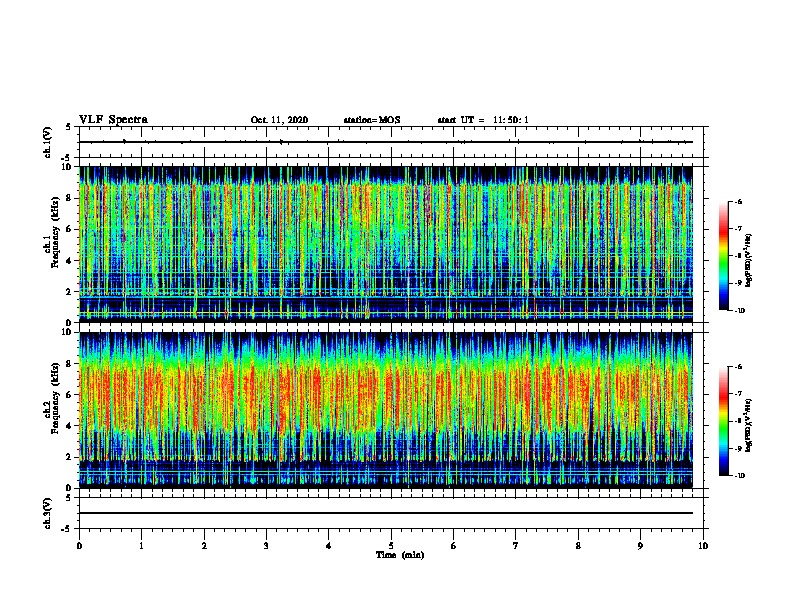Click the ch.1 spectrogram color scale bar
Viewport: 792px width, 612px height.
pos(723,256)
